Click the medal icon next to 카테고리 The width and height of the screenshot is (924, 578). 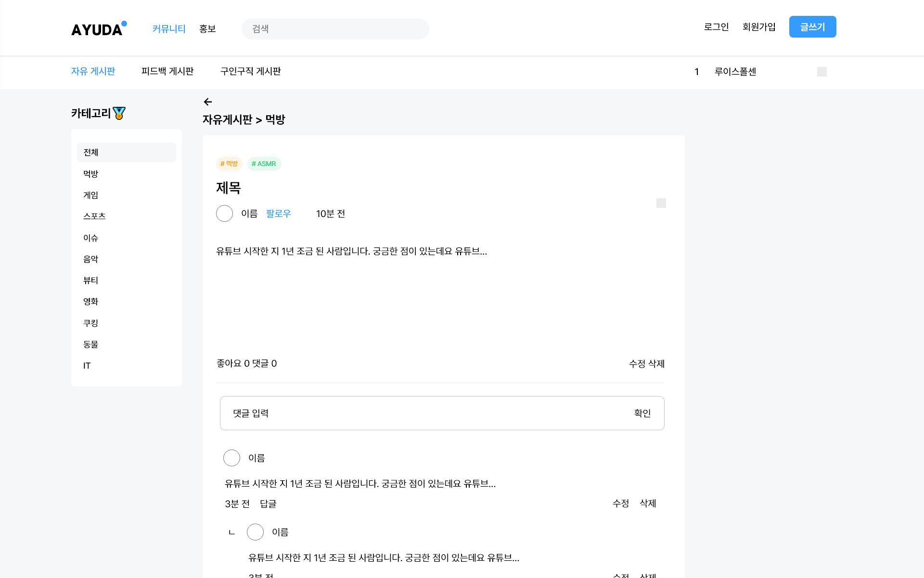point(119,113)
